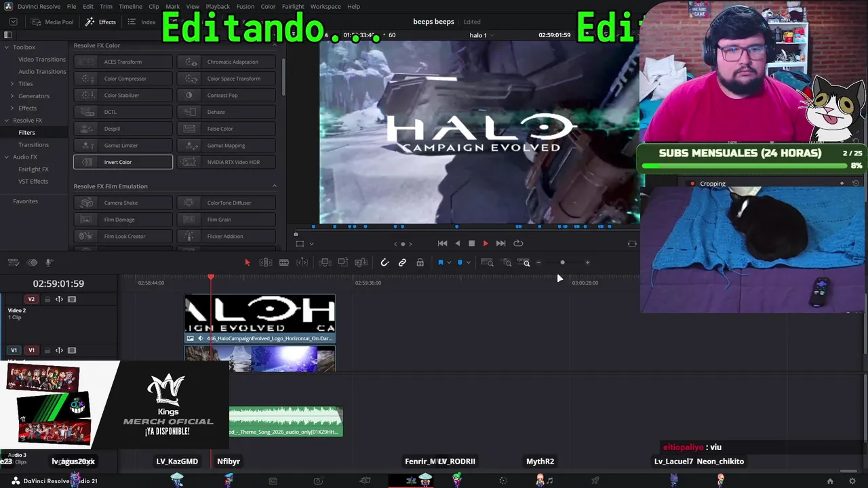Viewport: 868px width, 488px height.
Task: Open the Fairlight menu
Action: 293,7
